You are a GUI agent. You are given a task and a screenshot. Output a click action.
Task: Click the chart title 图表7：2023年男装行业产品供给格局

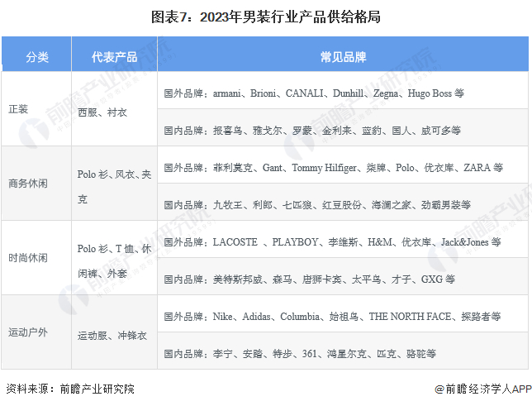coord(266,17)
